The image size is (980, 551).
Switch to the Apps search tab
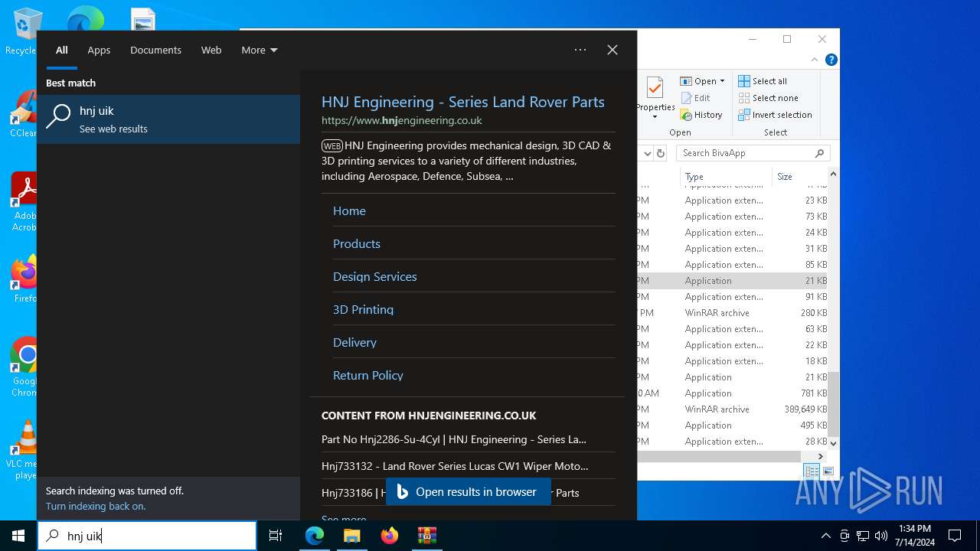pyautogui.click(x=99, y=50)
